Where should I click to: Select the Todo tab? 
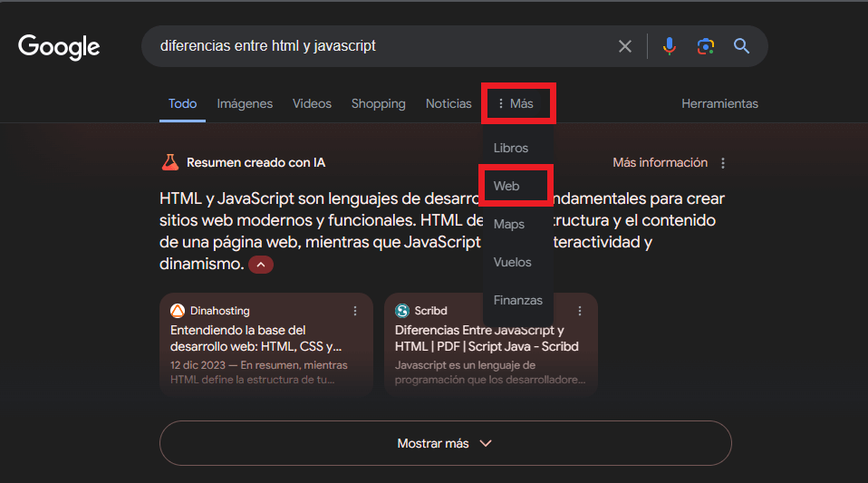pyautogui.click(x=183, y=103)
